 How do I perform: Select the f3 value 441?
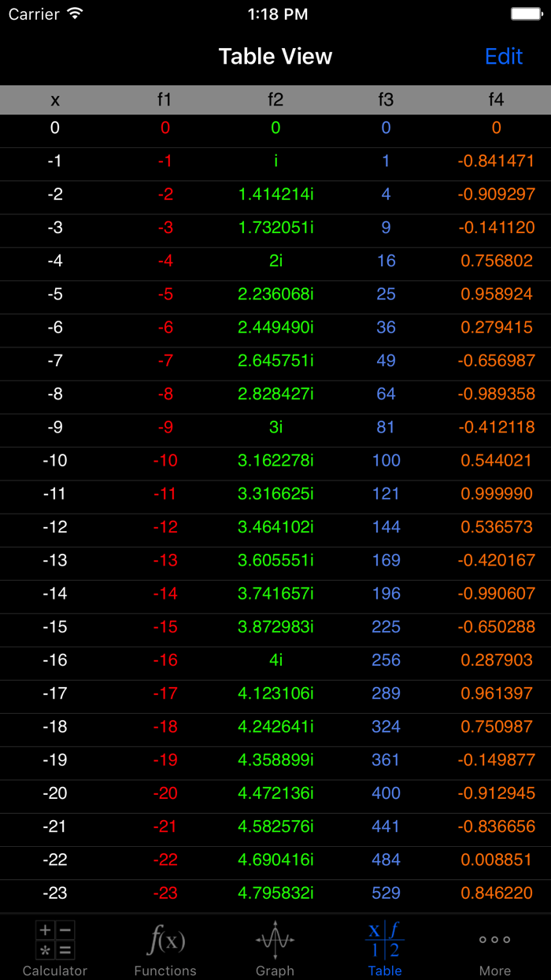[386, 826]
